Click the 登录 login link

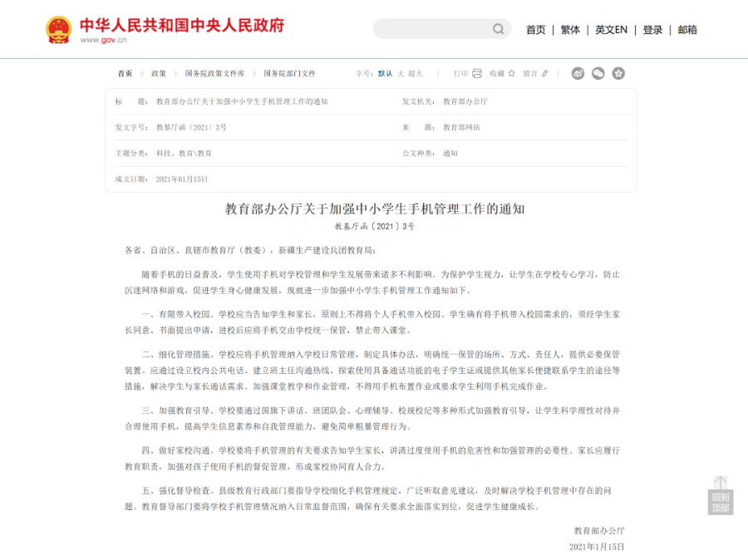coord(652,29)
